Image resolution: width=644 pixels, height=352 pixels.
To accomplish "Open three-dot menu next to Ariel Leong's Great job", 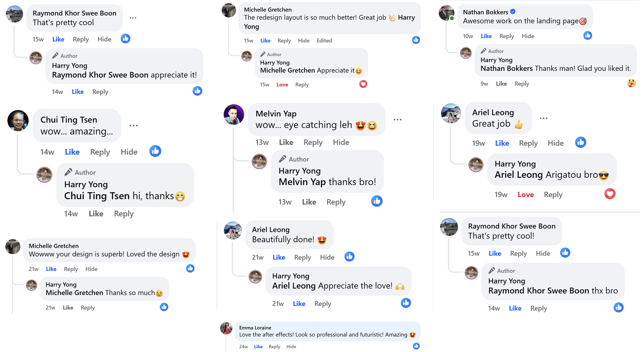I will click(543, 118).
